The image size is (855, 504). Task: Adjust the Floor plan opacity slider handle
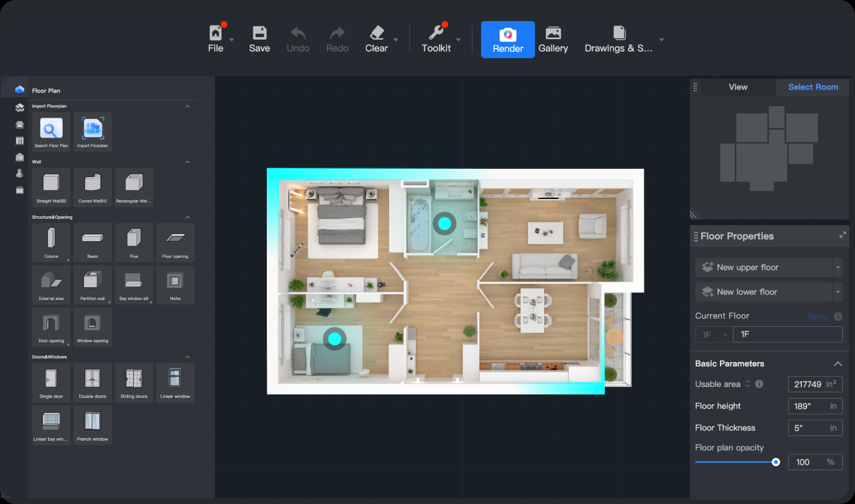776,461
